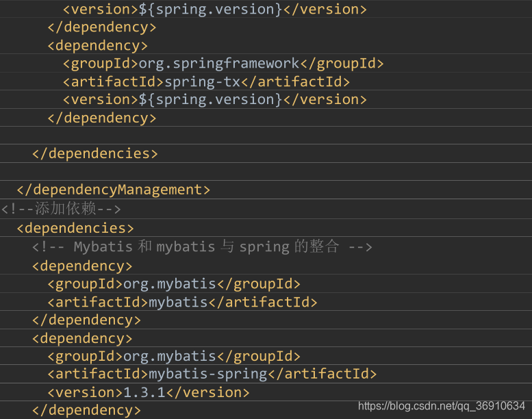The height and width of the screenshot is (419, 532).
Task: Click the first org.mybatis groupId line
Action: [x=174, y=283]
